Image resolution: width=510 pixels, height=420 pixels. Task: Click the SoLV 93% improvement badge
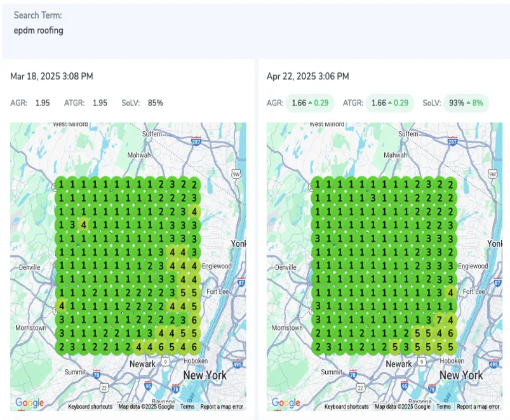(x=466, y=103)
